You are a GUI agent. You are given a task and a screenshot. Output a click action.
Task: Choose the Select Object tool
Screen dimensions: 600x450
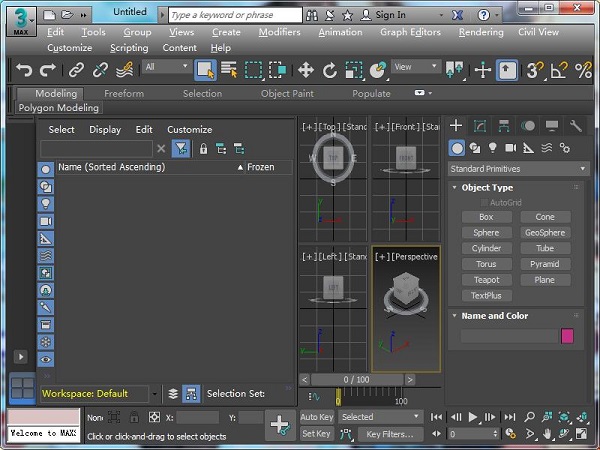205,70
